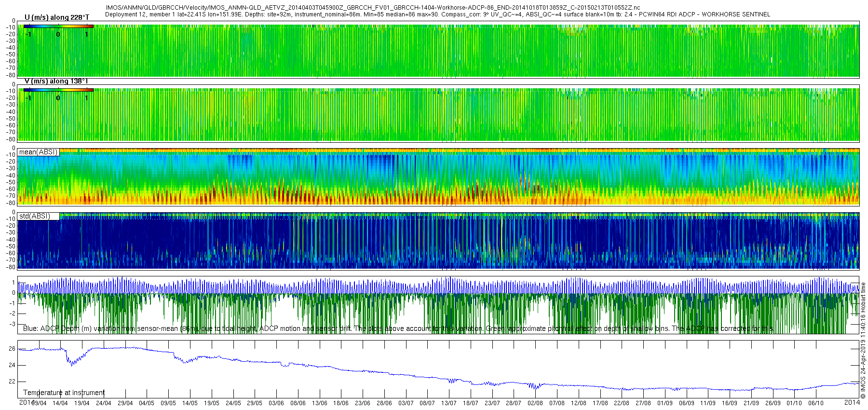This screenshot has width=868, height=410.
Task: Select the 'U (m/s) along 228°T' panel title
Action: coord(57,17)
